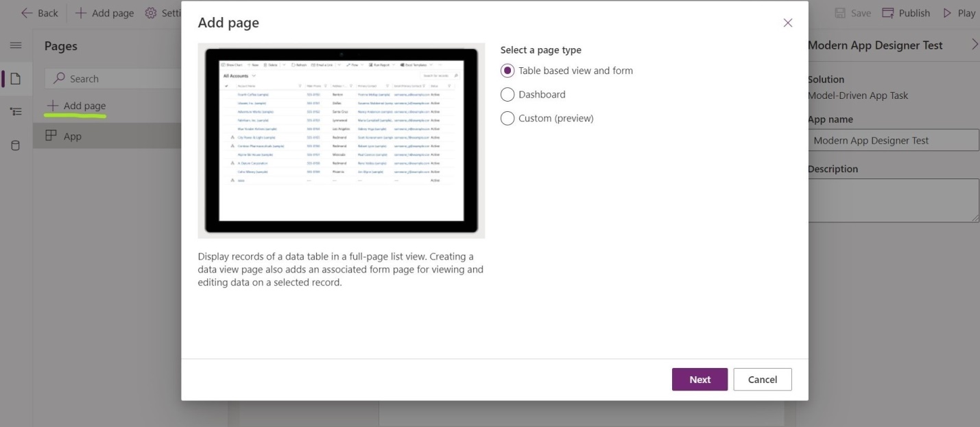
Task: Click the App name input field
Action: pyautogui.click(x=893, y=141)
